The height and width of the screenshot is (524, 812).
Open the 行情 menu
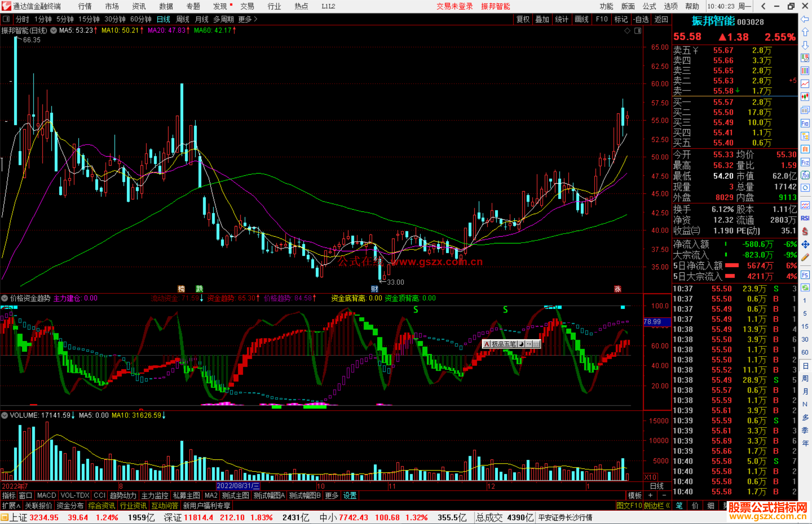pyautogui.click(x=85, y=6)
